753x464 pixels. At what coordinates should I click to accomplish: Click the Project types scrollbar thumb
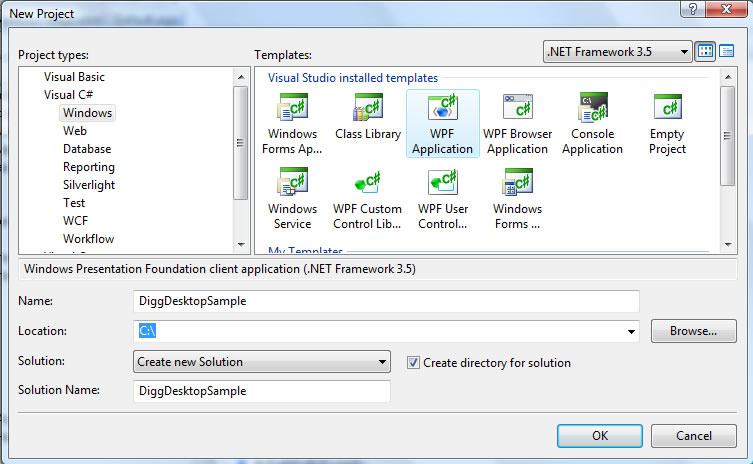point(241,143)
